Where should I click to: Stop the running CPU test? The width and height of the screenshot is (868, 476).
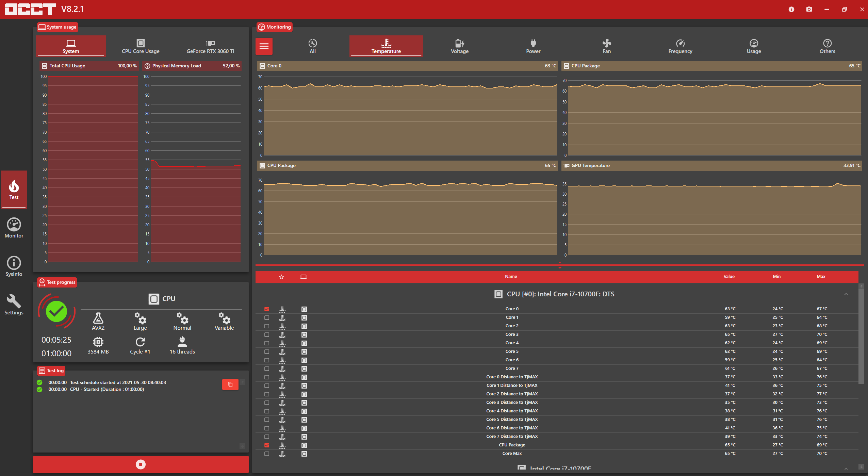tap(141, 464)
